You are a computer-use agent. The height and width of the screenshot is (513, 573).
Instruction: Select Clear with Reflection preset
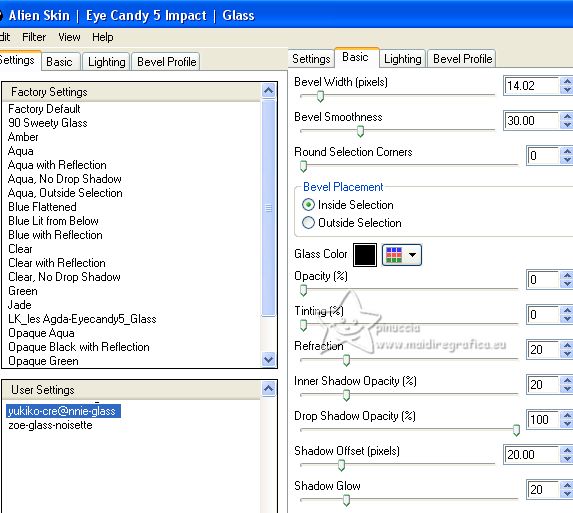click(57, 263)
